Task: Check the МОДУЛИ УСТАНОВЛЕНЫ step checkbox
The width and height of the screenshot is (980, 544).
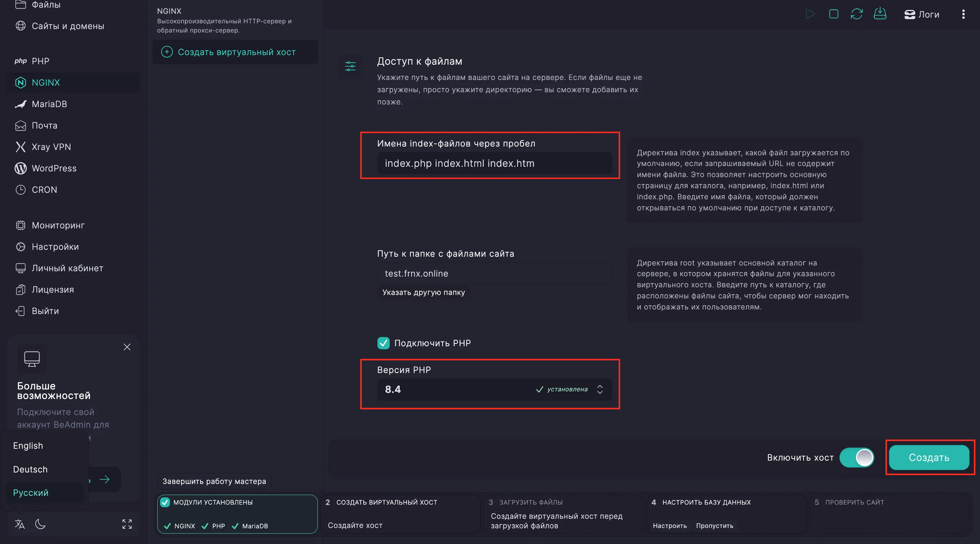Action: click(x=165, y=502)
